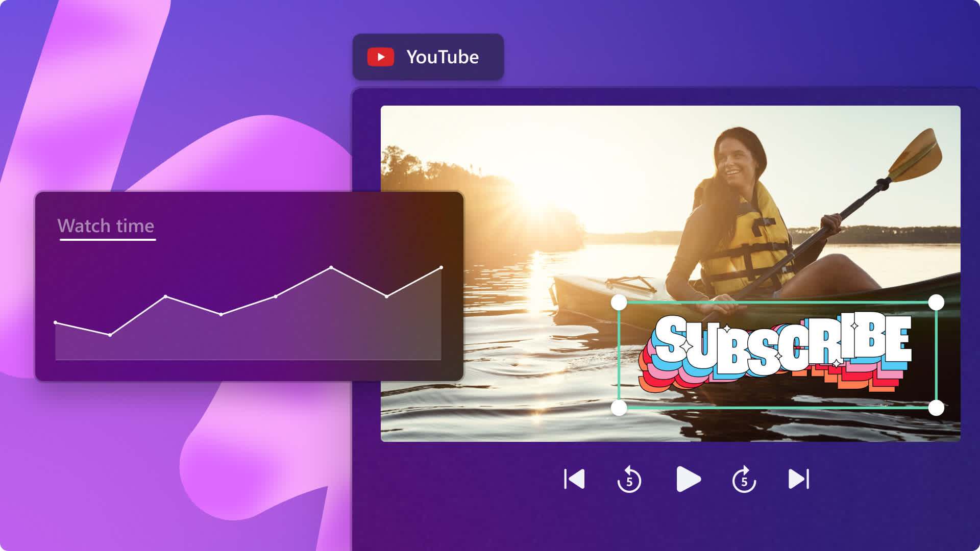Image resolution: width=980 pixels, height=551 pixels.
Task: Click the bottom-left resize handle of sticker
Action: pos(619,408)
